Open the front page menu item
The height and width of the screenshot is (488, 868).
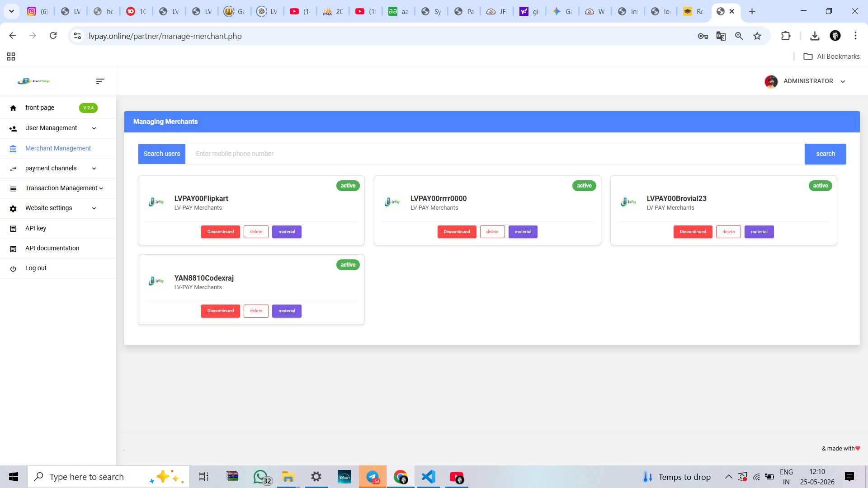[58, 108]
